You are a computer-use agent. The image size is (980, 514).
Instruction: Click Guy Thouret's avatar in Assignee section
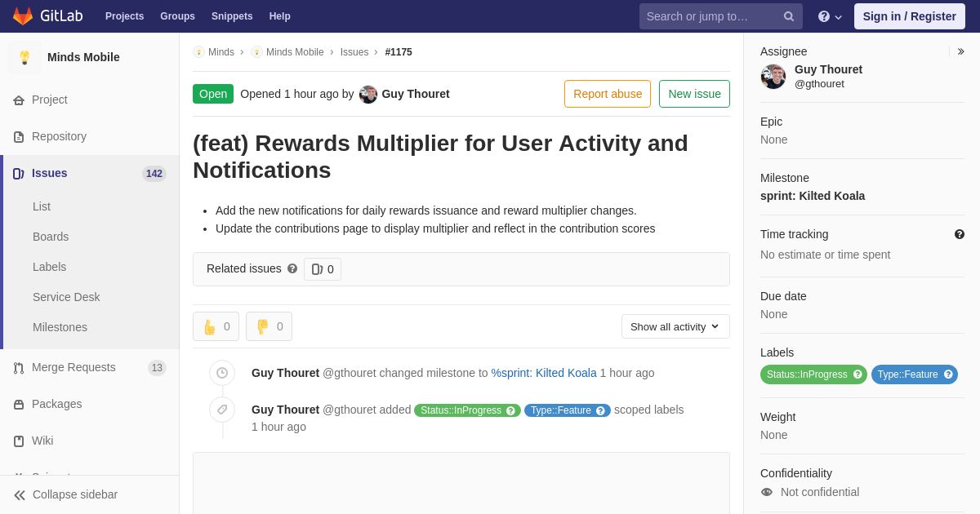[773, 77]
